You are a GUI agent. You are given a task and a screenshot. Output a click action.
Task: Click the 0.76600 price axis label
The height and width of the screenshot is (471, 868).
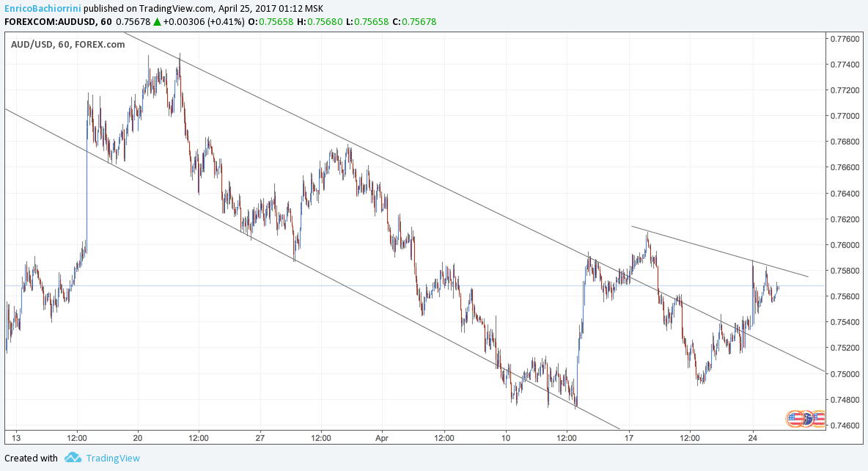pyautogui.click(x=845, y=167)
